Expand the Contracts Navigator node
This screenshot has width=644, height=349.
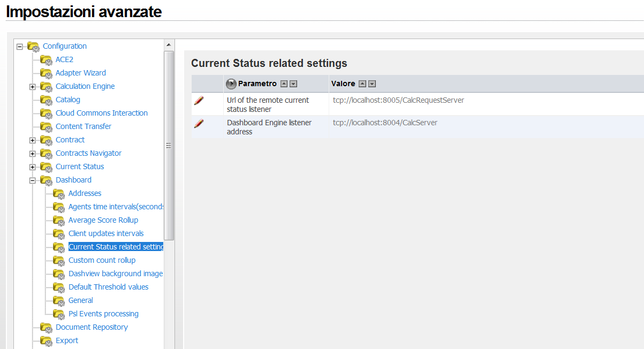pyautogui.click(x=33, y=154)
